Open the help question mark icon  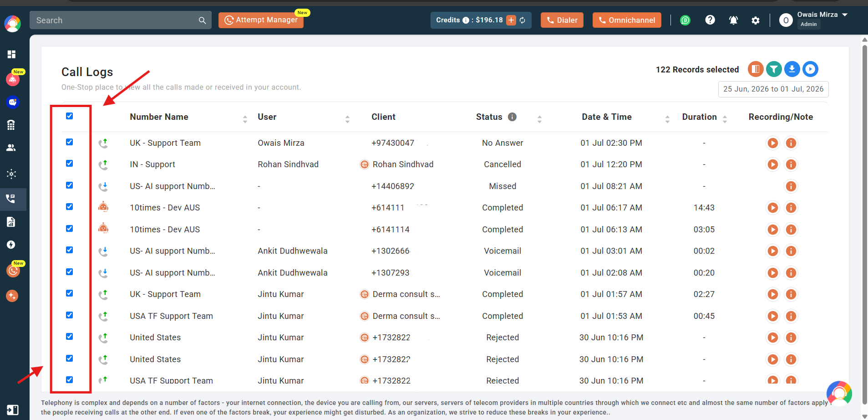710,20
